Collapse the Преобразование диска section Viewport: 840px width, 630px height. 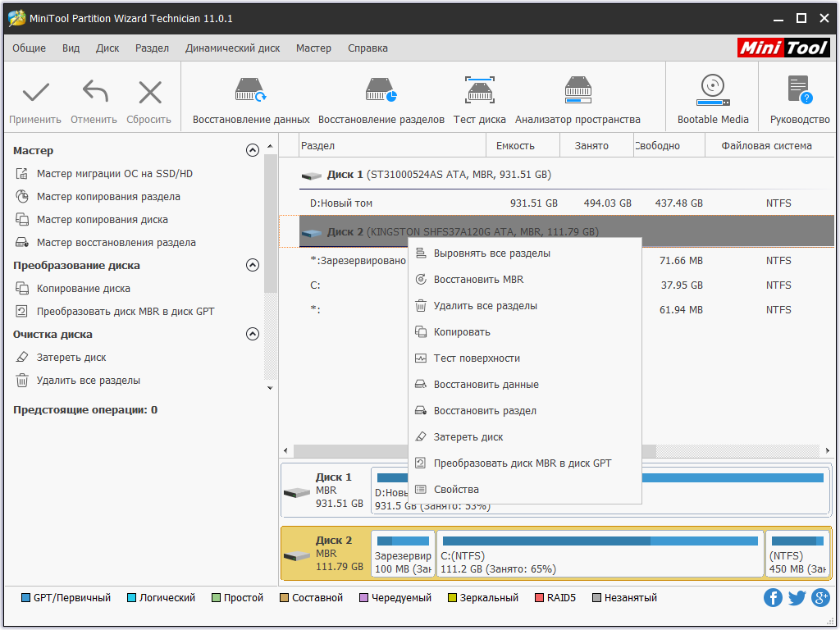coord(253,265)
